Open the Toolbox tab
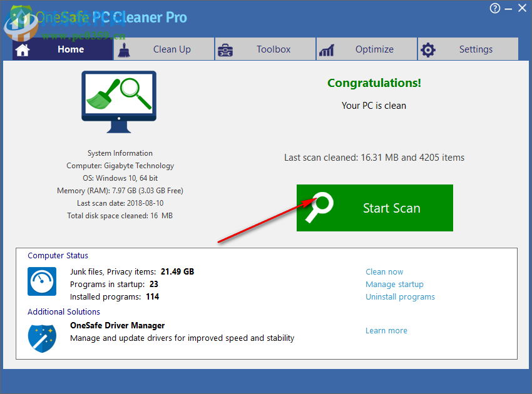 pos(274,49)
